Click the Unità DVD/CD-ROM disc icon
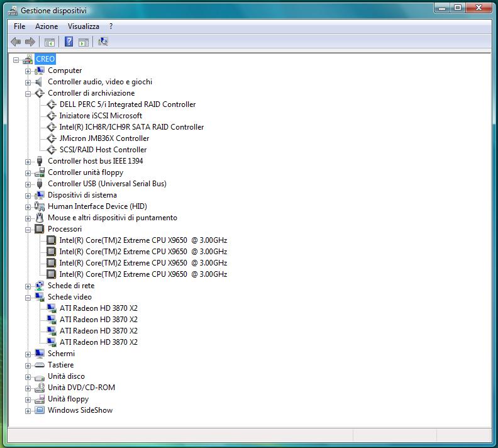 coord(40,388)
